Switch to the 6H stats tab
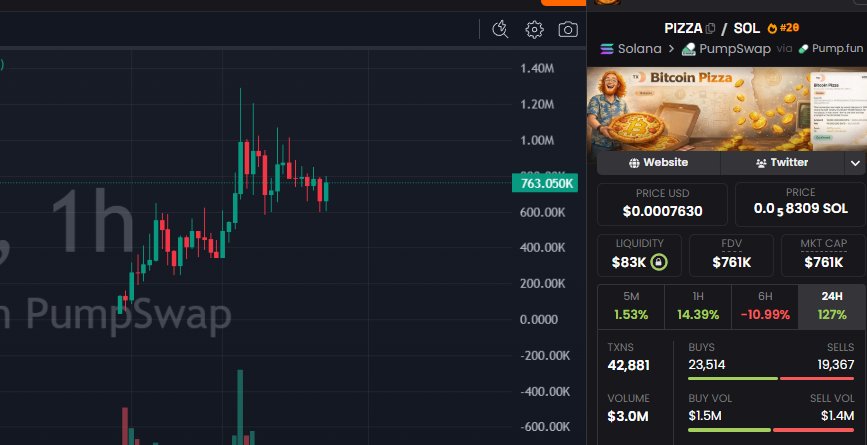The height and width of the screenshot is (445, 867). [764, 306]
